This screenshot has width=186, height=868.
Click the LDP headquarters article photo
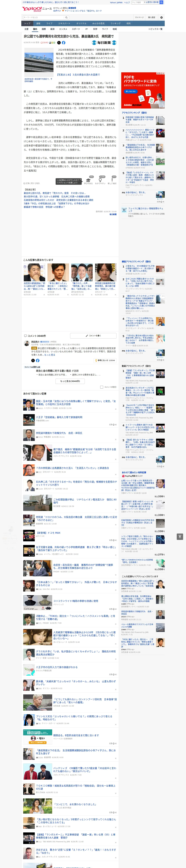39,62
